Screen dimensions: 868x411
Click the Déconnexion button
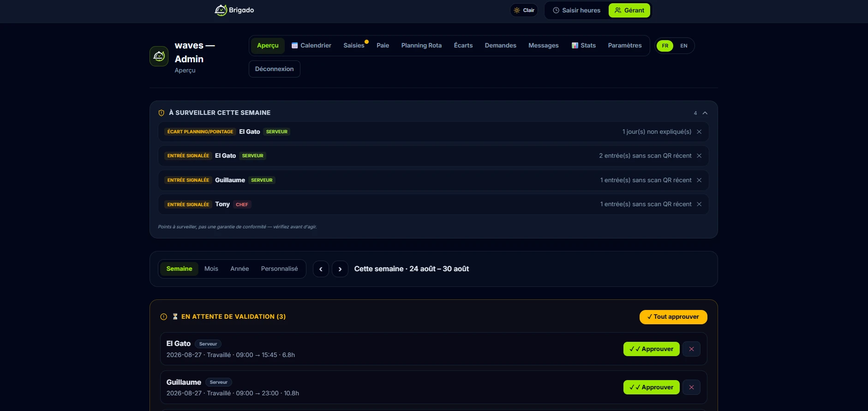(x=275, y=69)
